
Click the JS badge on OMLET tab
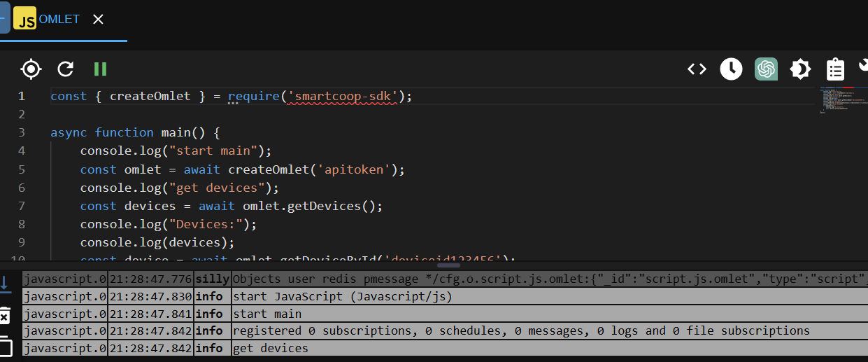(25, 20)
